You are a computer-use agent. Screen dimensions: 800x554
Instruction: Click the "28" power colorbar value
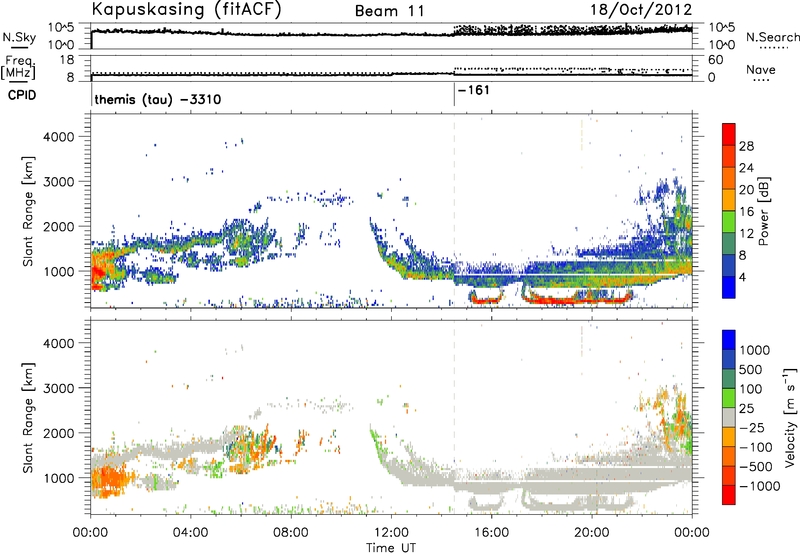click(746, 146)
